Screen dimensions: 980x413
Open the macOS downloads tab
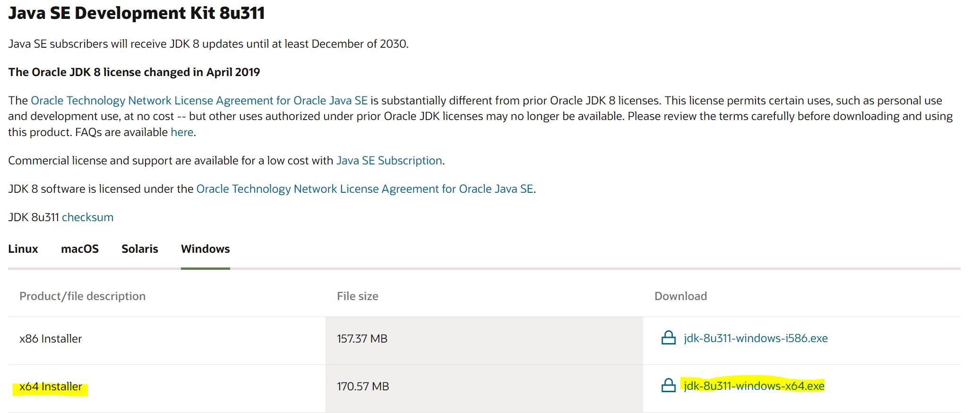tap(80, 249)
